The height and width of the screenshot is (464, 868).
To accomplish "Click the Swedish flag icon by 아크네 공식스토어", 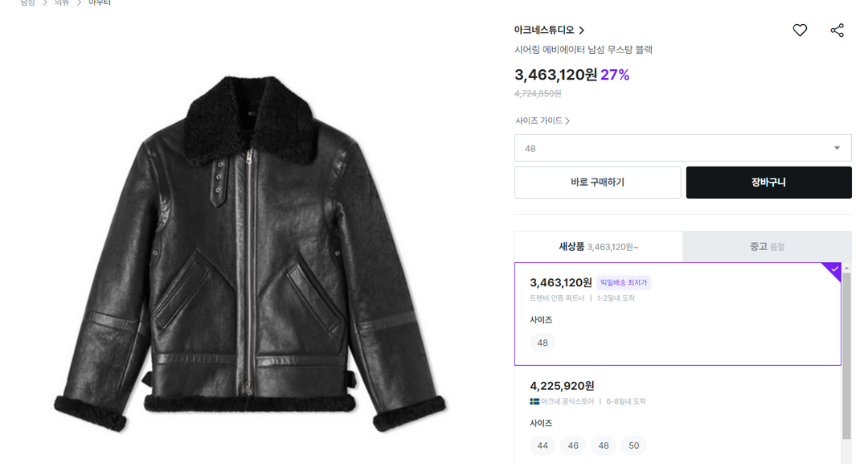I will (x=534, y=401).
